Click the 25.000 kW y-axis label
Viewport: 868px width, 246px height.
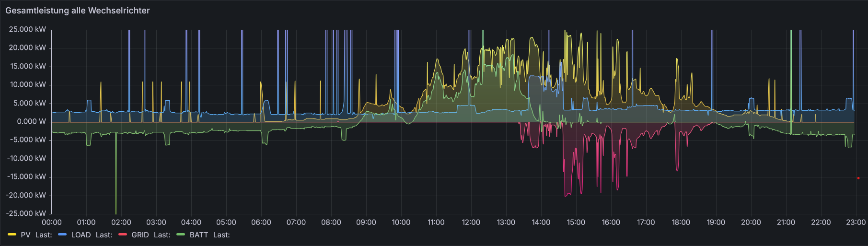[27, 30]
